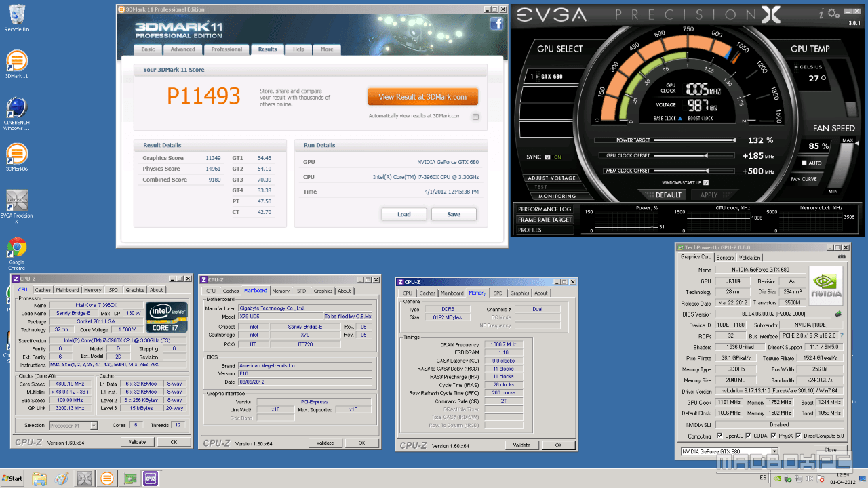This screenshot has height=488, width=868.
Task: Open ADJUST VOLTAGE in EVGA Precision
Action: [x=552, y=178]
